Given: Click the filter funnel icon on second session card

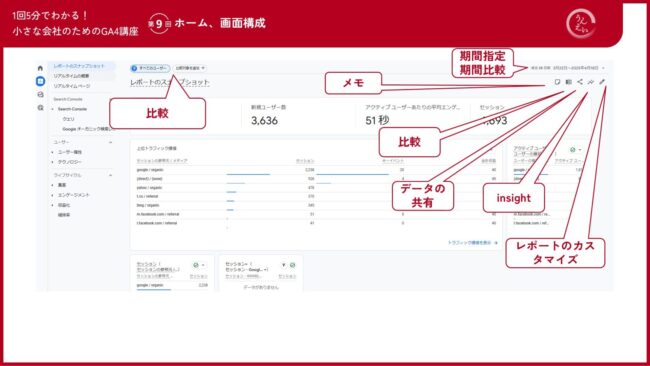Looking at the screenshot, I should pyautogui.click(x=284, y=265).
